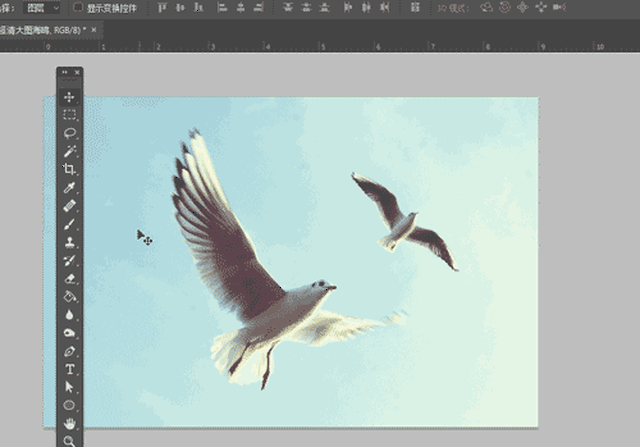Select the Paint Bucket tool

pos(69,296)
